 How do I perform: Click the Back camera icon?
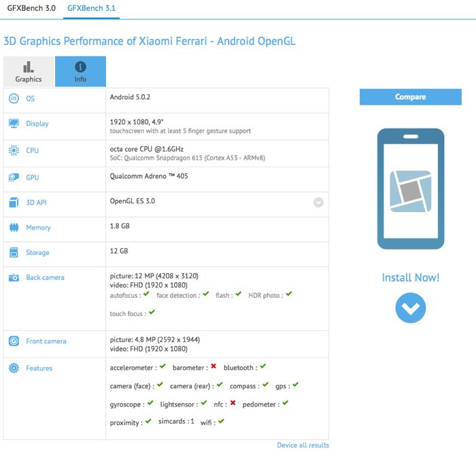[x=14, y=277]
